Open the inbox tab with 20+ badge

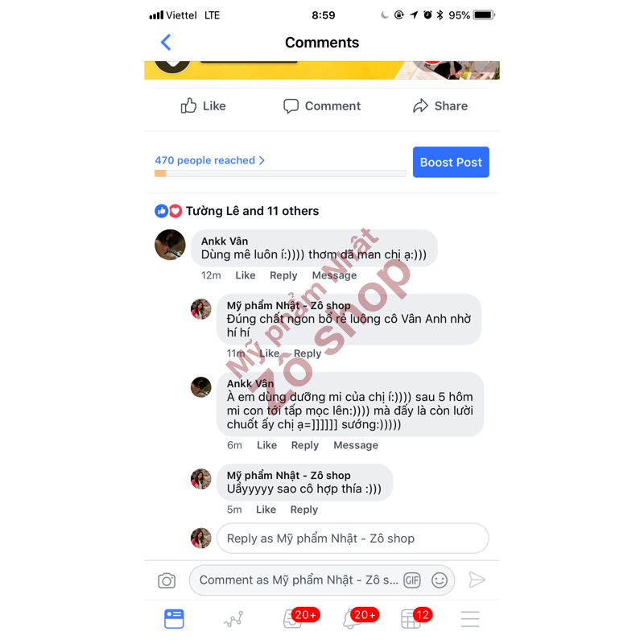click(294, 619)
